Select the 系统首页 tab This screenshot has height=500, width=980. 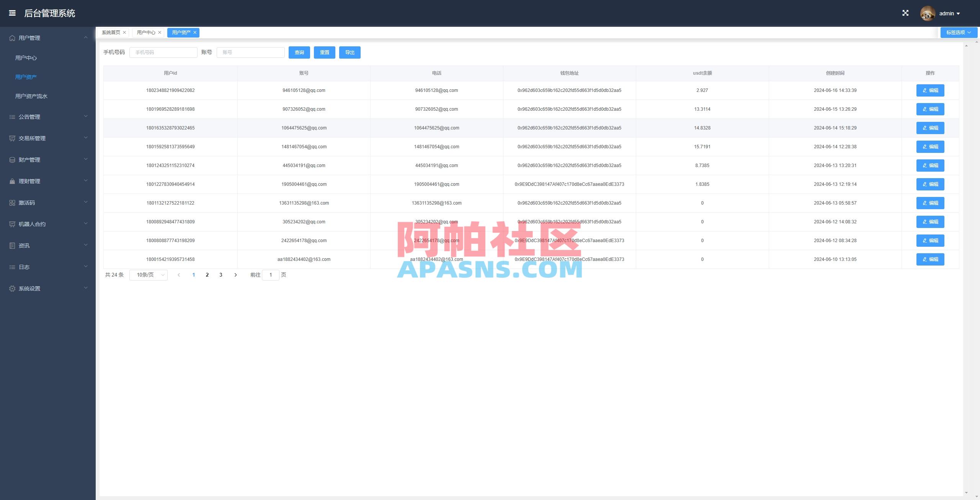pos(111,32)
